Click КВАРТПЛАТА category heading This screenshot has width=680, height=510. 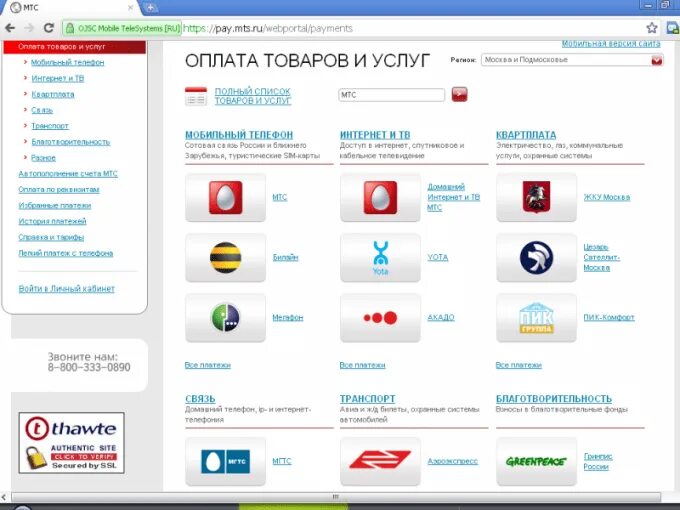526,135
